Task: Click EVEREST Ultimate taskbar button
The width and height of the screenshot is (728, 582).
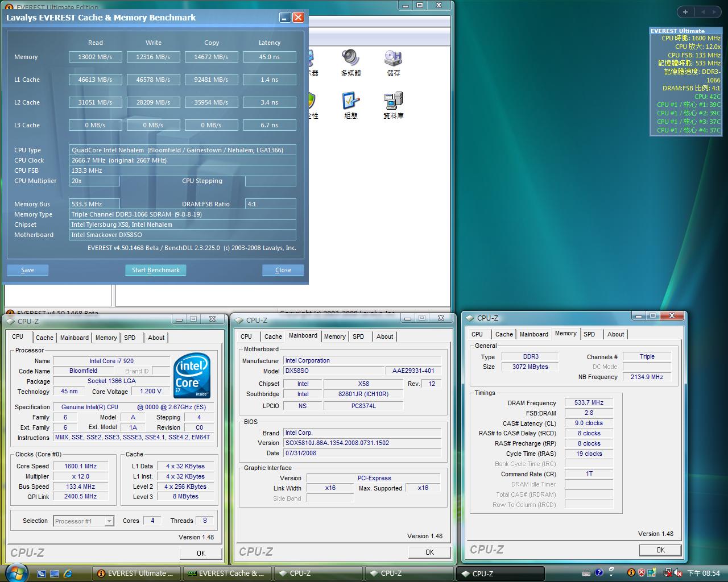Action: (x=136, y=573)
